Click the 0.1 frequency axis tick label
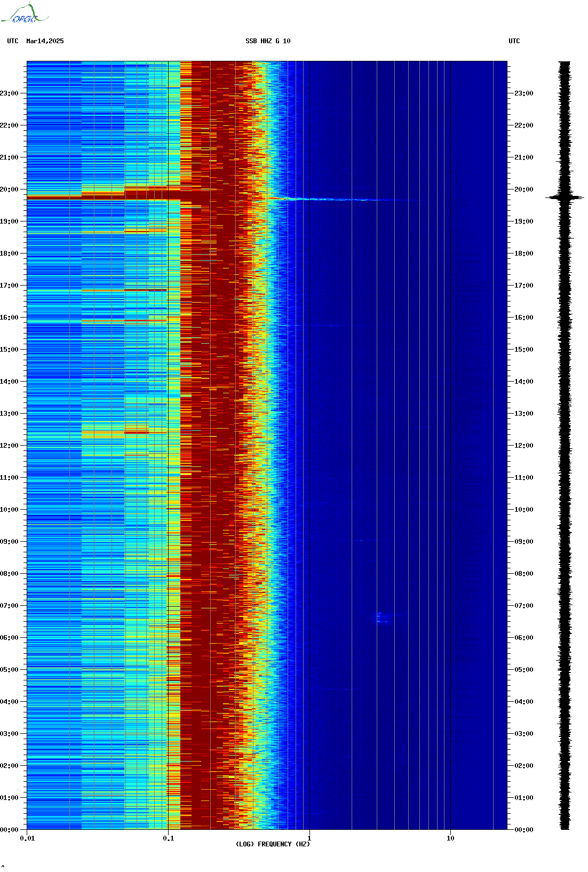Screen dimensions: 588x872 point(168,838)
